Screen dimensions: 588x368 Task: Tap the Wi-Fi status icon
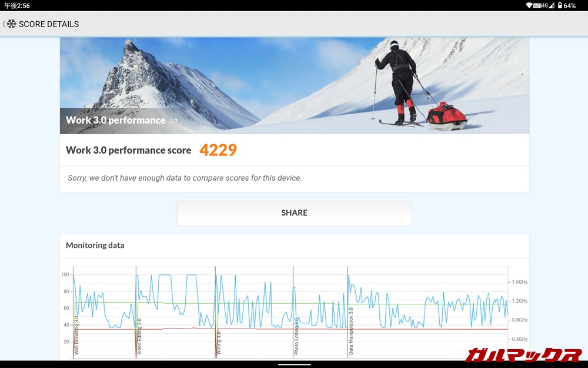coord(529,5)
